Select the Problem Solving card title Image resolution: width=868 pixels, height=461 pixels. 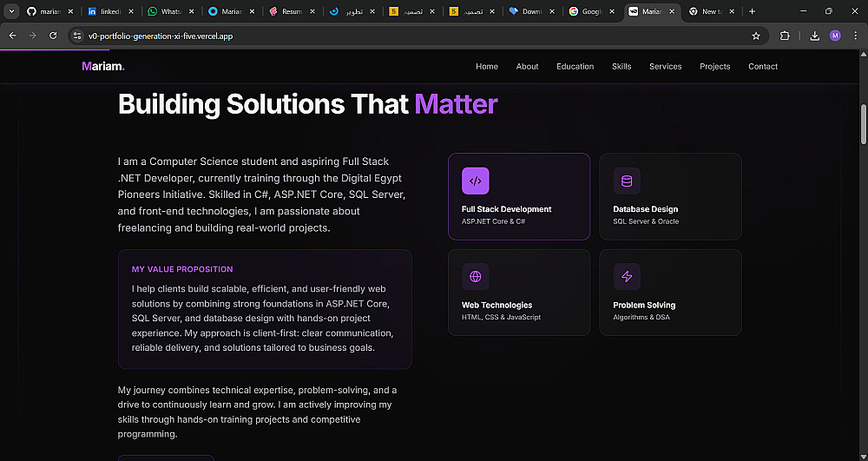(644, 305)
